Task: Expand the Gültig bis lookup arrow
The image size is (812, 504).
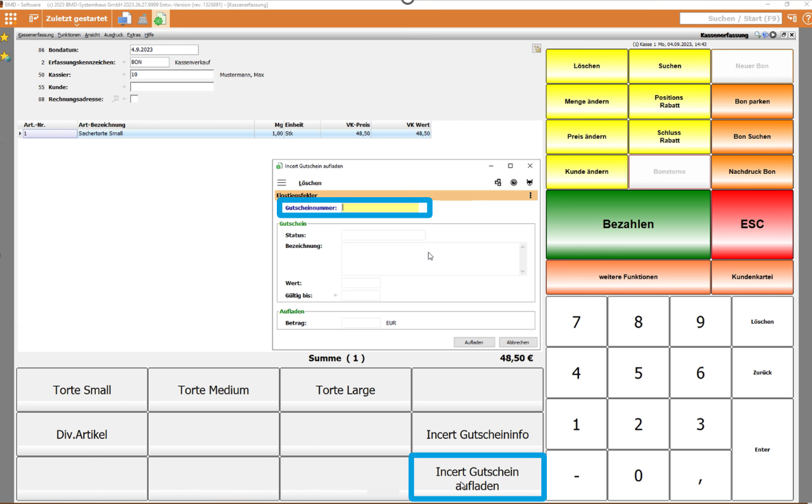Action: pos(336,295)
